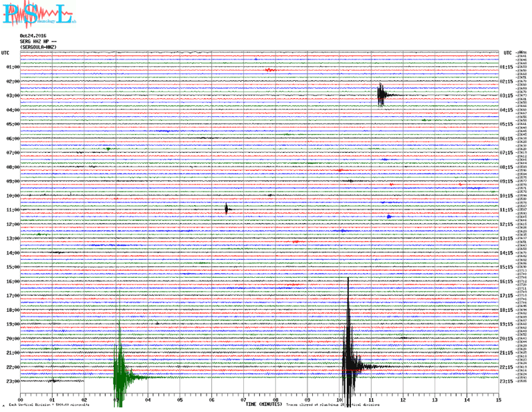Image resolution: width=532 pixels, height=412 pixels.
Task: Click the left UTC axis label
Action: pos(6,53)
